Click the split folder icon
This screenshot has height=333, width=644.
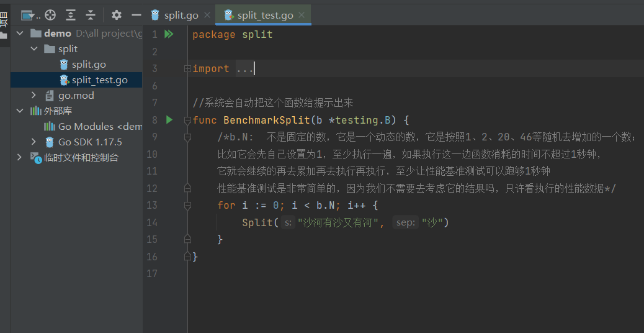coord(50,49)
